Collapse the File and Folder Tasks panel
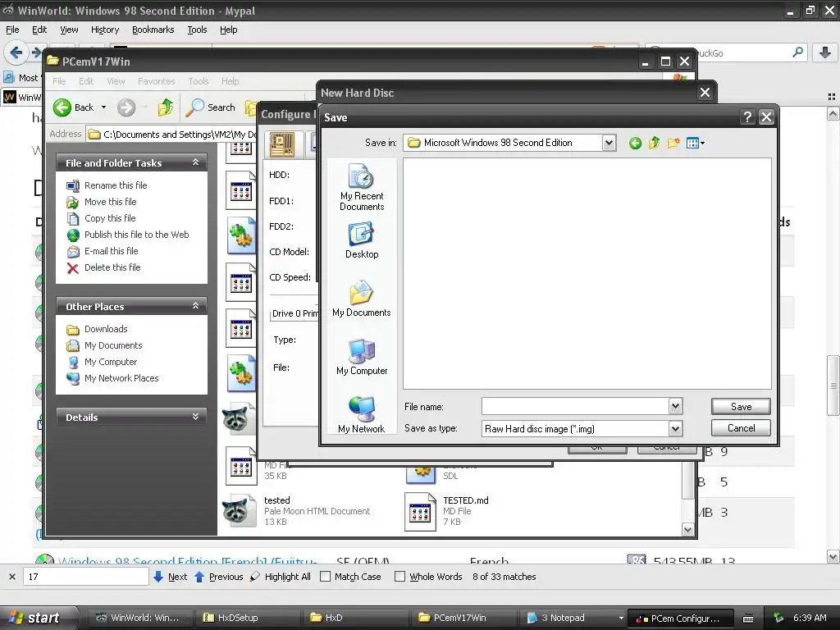The height and width of the screenshot is (630, 840). (195, 162)
